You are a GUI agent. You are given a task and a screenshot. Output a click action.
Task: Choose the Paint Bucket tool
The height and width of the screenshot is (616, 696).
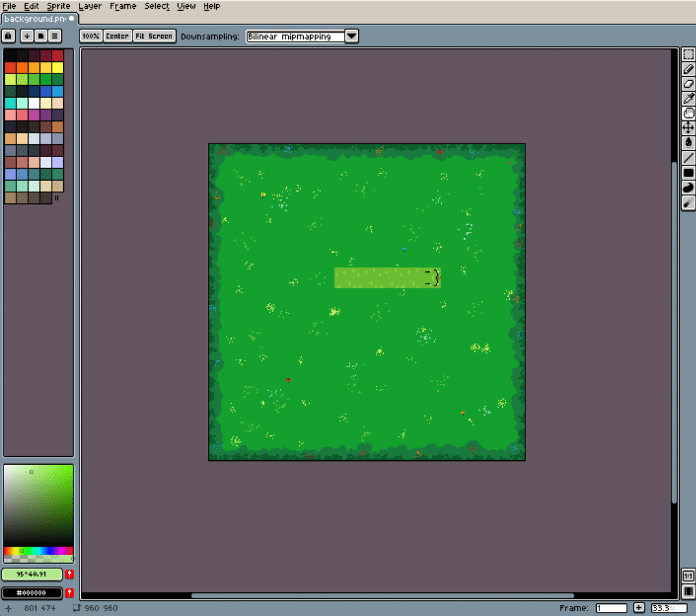pyautogui.click(x=688, y=143)
